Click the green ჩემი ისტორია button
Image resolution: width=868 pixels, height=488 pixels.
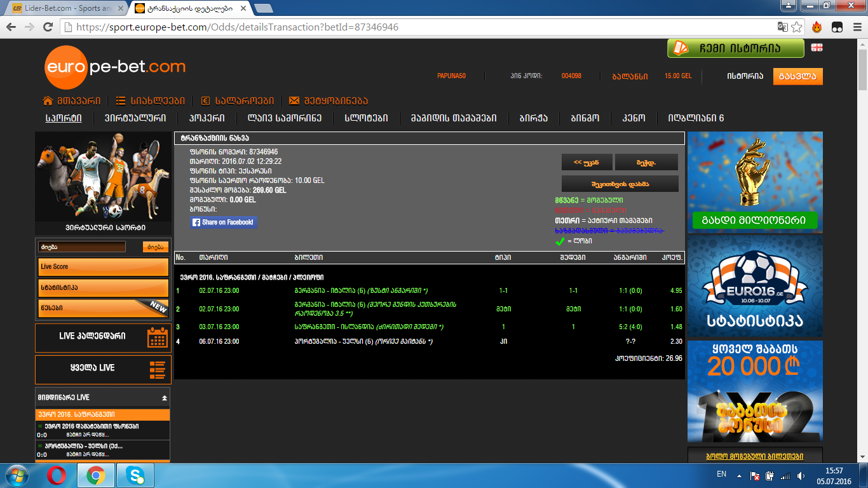coord(736,48)
